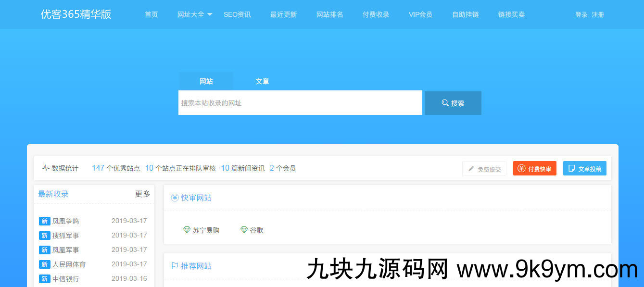Open the 搜狐军事 site entry
The height and width of the screenshot is (287, 644).
(65, 236)
